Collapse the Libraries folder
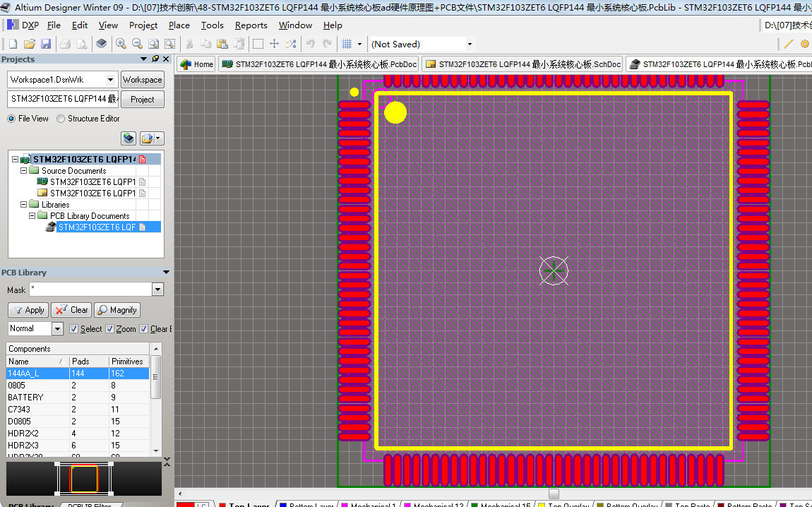812x507 pixels. tap(23, 205)
